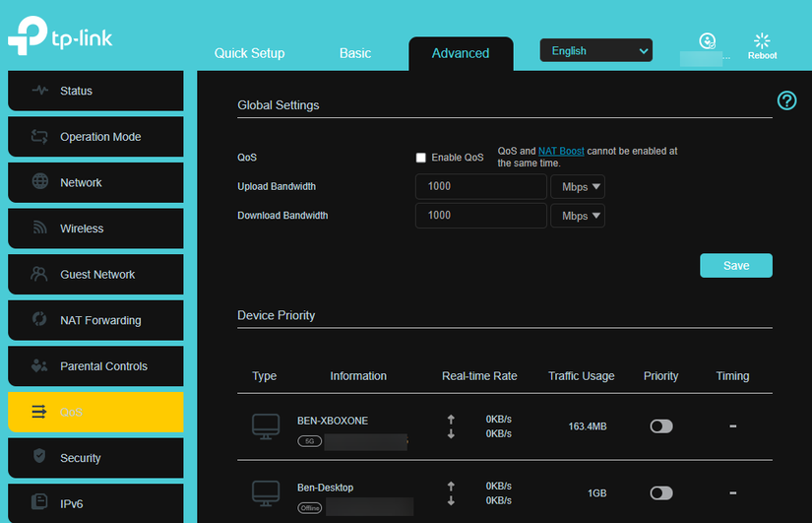Click the Ben-Desktop device type icon

(x=266, y=492)
